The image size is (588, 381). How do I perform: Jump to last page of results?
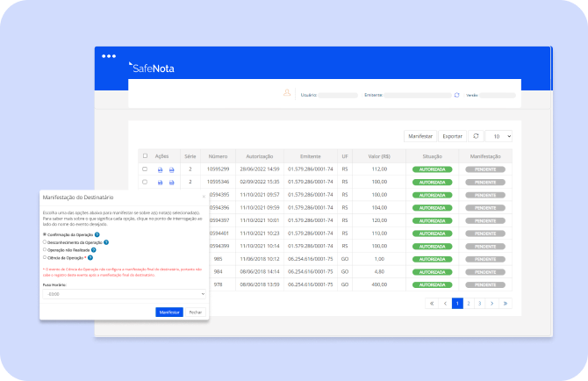pos(506,304)
